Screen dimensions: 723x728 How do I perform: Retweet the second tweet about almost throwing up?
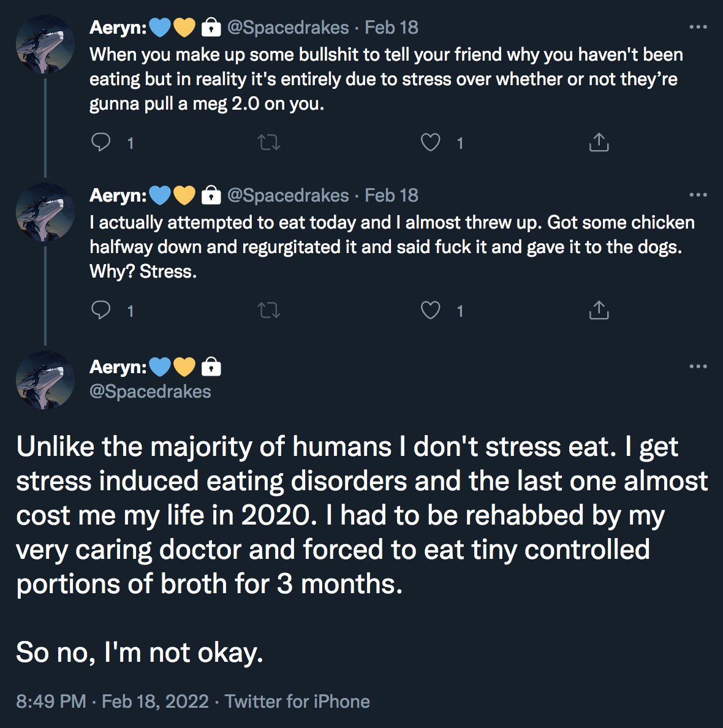point(269,310)
